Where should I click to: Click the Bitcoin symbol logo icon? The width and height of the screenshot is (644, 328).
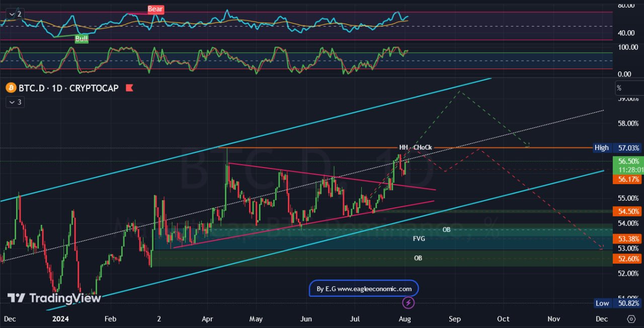(x=11, y=88)
